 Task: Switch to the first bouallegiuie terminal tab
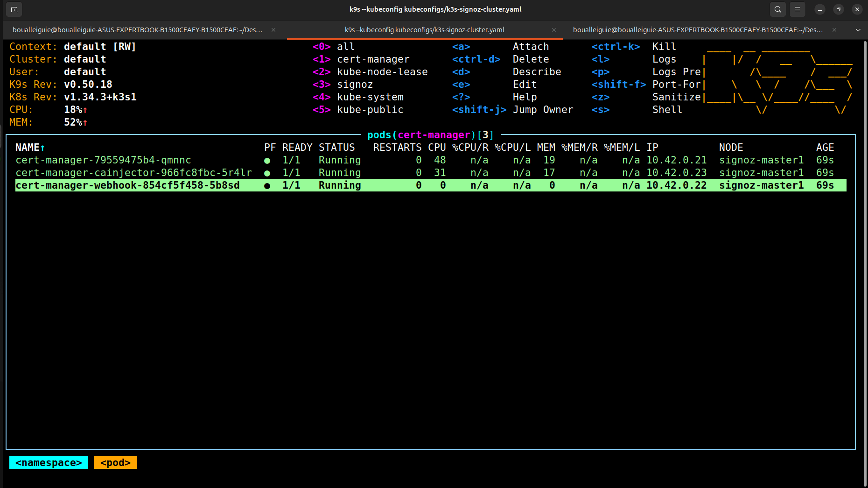point(138,30)
